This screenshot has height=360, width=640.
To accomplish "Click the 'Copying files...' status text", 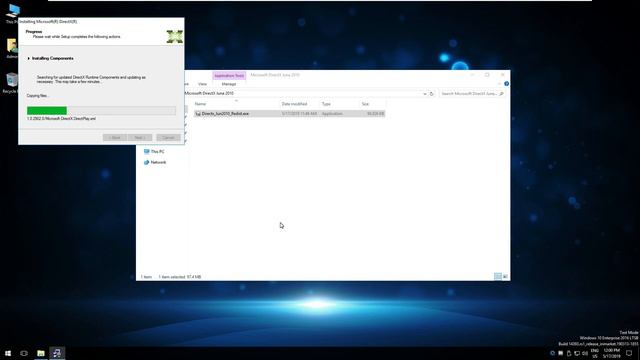I will pyautogui.click(x=38, y=96).
